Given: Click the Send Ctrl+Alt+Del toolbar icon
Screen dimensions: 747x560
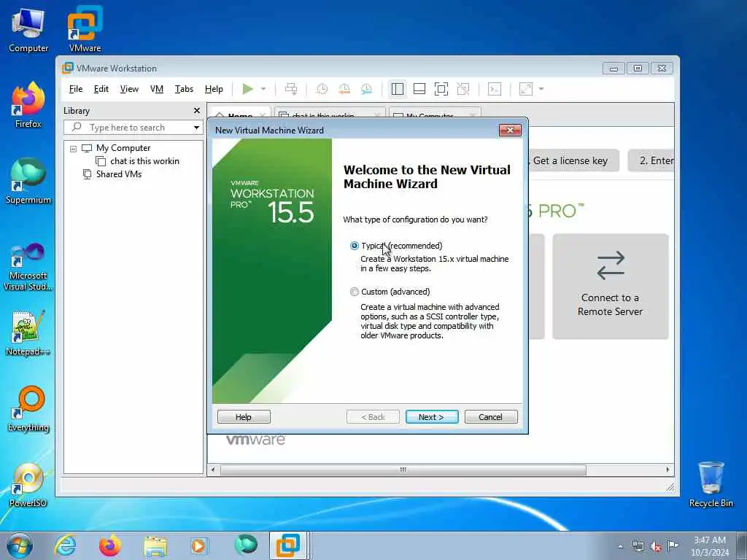Looking at the screenshot, I should [x=291, y=89].
